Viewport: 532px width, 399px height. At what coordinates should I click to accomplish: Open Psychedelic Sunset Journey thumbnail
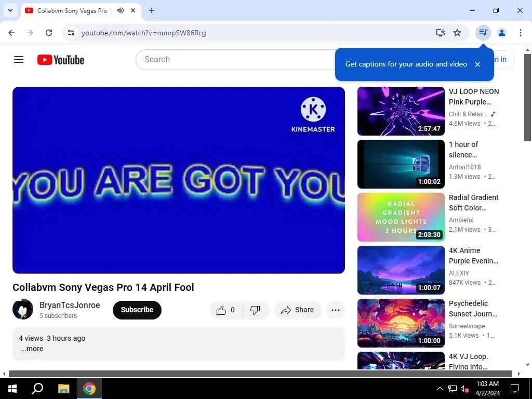(401, 323)
